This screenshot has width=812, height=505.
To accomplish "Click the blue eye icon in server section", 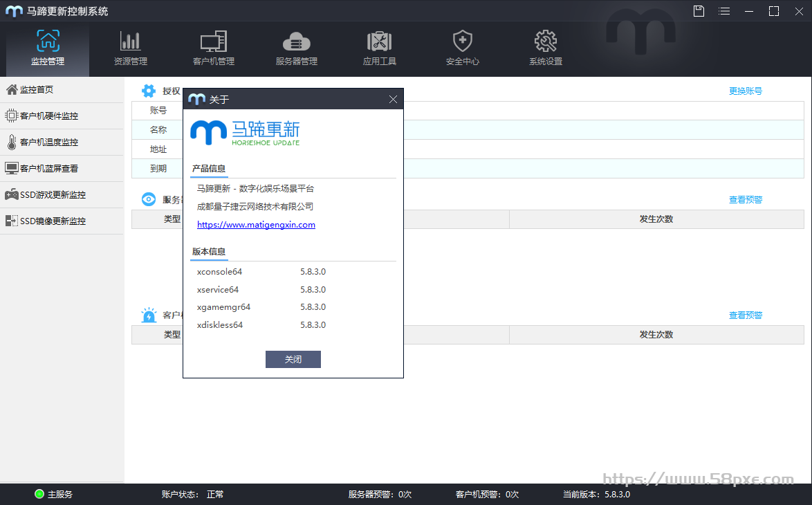I will 149,199.
